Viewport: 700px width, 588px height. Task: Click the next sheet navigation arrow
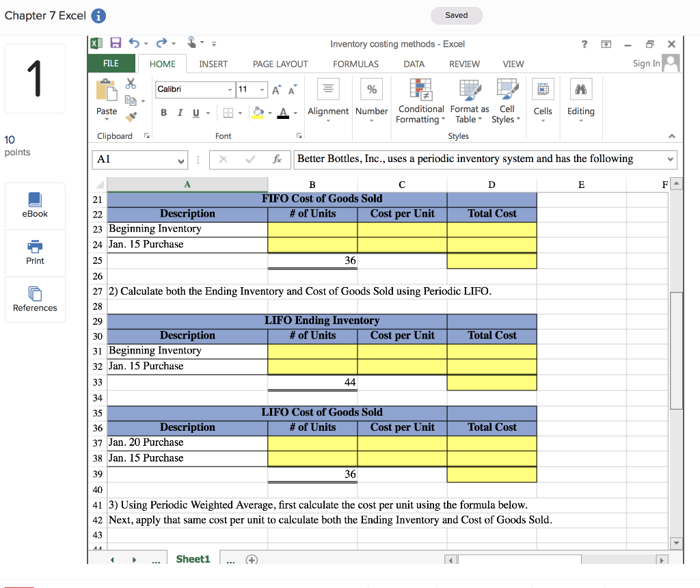coord(135,560)
